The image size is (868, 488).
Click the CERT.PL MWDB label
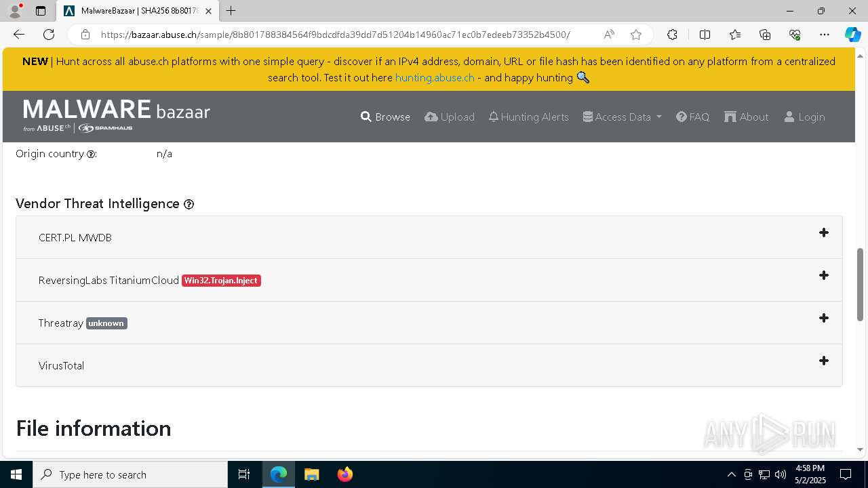(75, 237)
